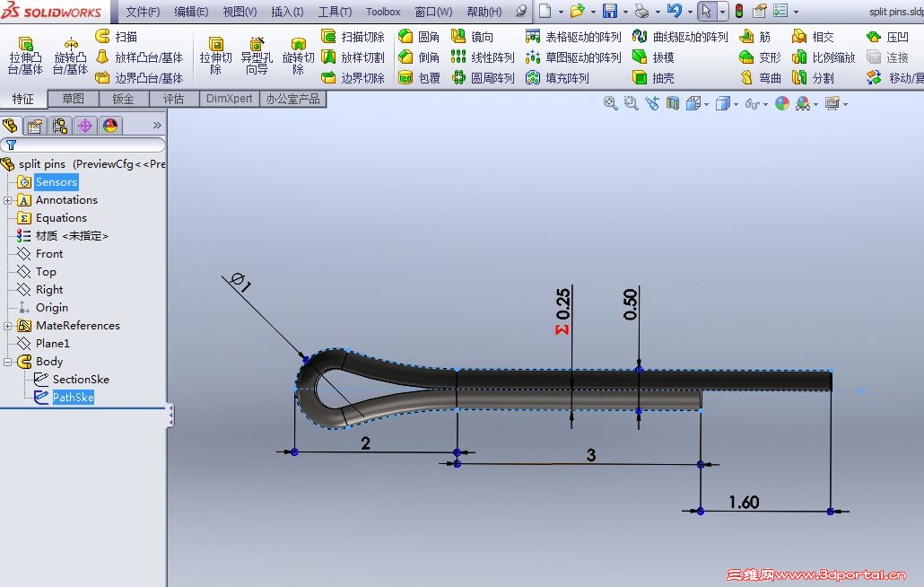The height and width of the screenshot is (587, 924).
Task: Click the 筋 rib tool
Action: [x=754, y=37]
